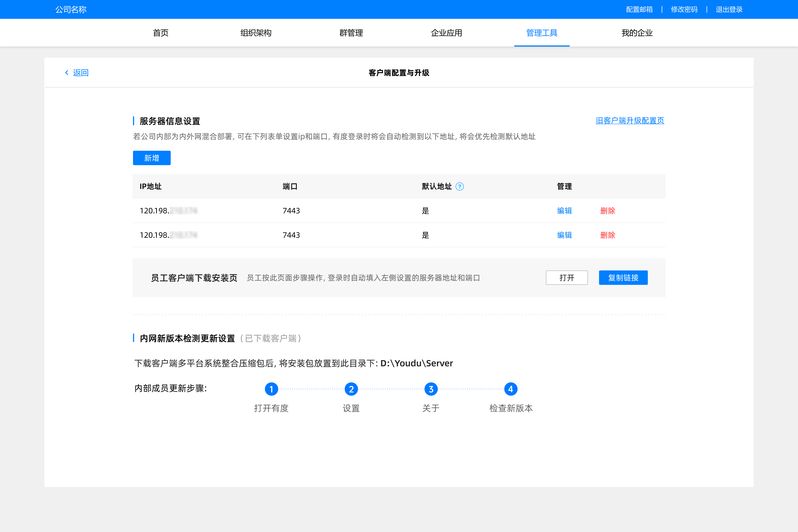This screenshot has height=532, width=798.
Task: Click 修改密码 in header
Action: click(684, 9)
